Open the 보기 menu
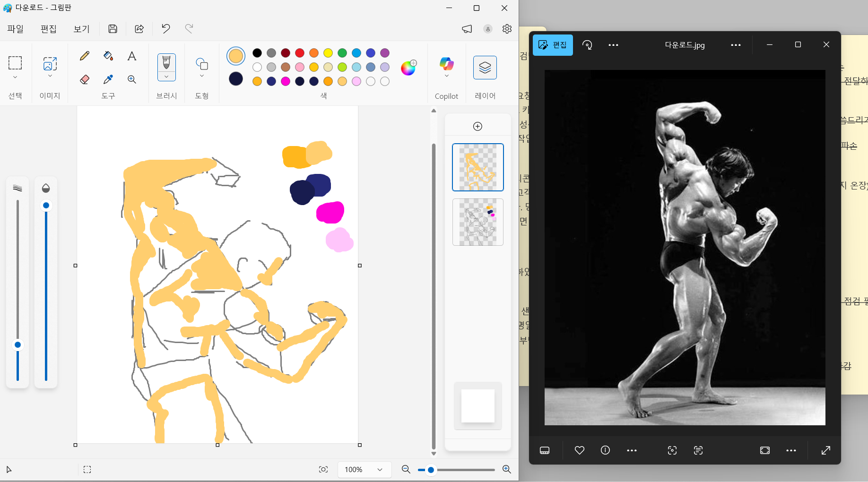This screenshot has width=868, height=482. [81, 29]
